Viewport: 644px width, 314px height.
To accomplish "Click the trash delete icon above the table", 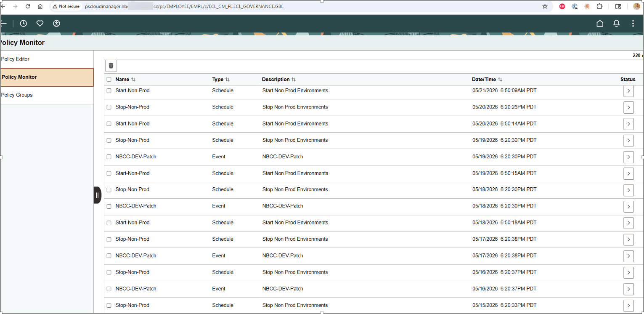I will click(x=111, y=66).
